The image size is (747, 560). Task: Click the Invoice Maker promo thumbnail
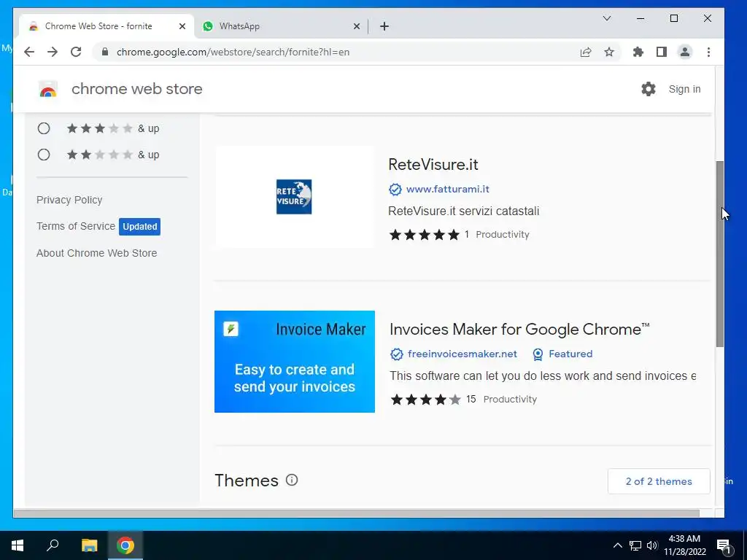coord(295,362)
